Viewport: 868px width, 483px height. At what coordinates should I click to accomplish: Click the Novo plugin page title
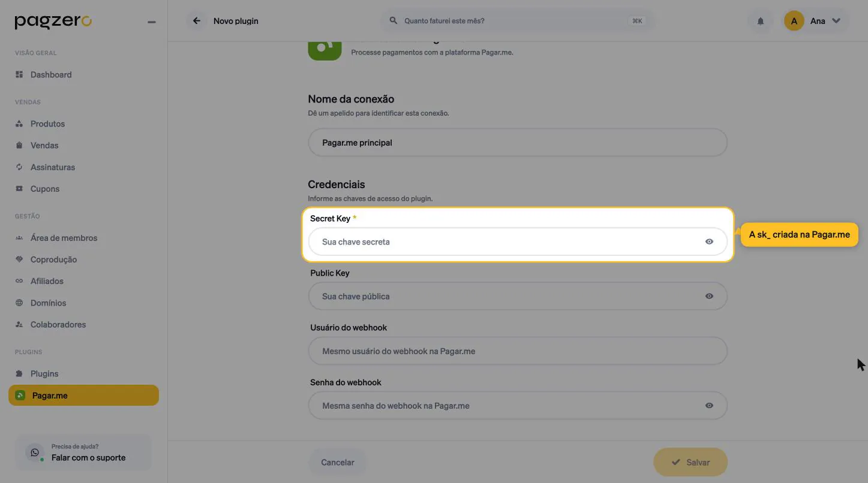[x=236, y=21]
